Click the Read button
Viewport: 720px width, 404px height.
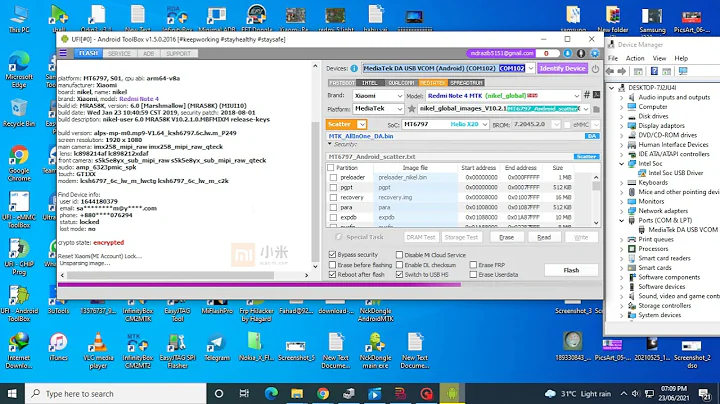tap(544, 237)
